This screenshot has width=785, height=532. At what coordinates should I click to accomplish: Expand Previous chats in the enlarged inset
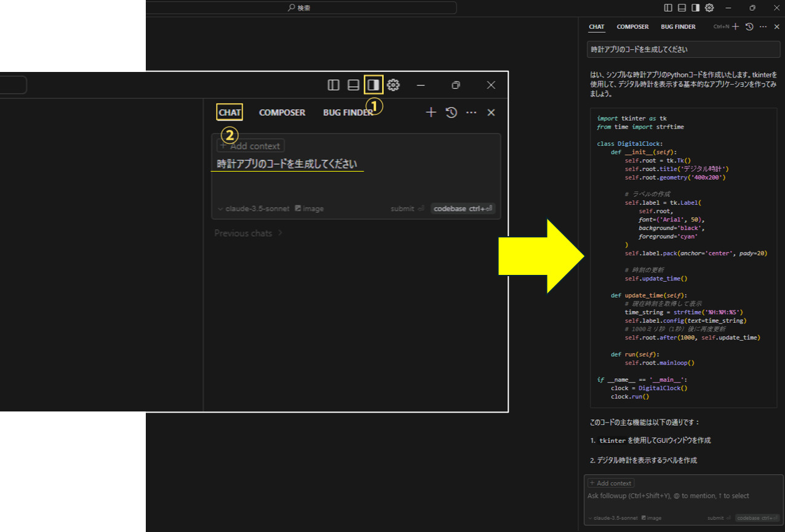point(248,233)
